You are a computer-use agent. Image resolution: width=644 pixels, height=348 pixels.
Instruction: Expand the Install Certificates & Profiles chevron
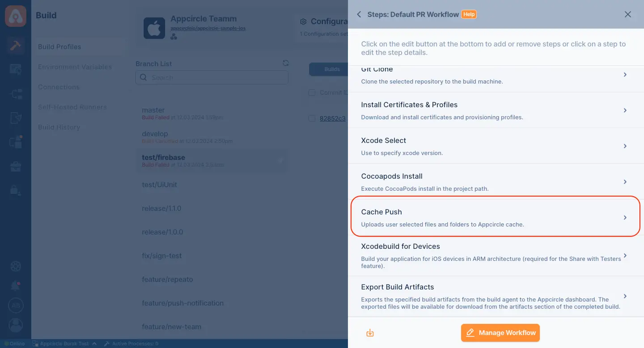625,110
